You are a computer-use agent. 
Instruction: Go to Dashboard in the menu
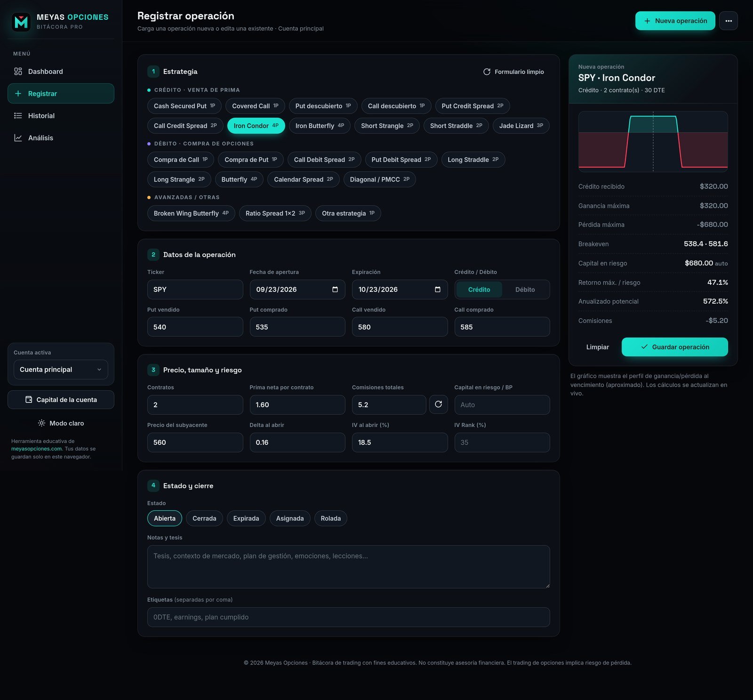click(x=61, y=72)
